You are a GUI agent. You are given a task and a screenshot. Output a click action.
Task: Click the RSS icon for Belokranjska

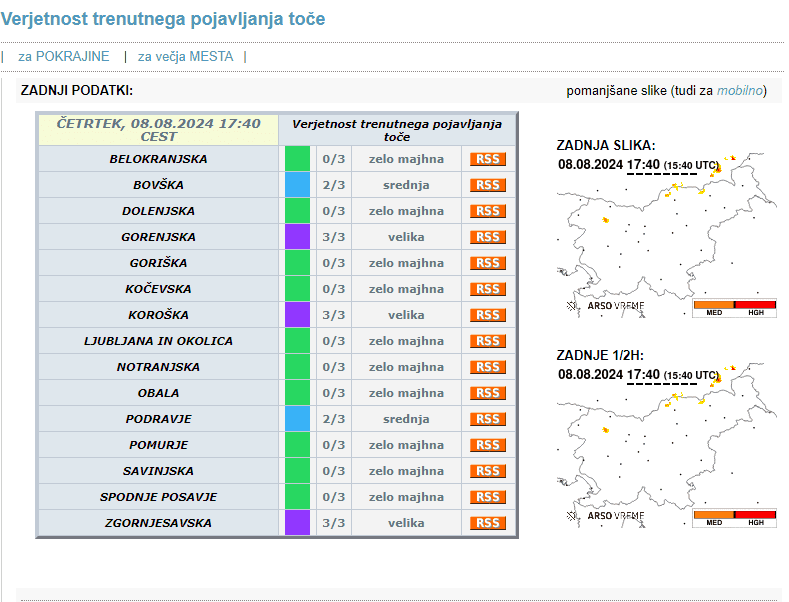488,159
